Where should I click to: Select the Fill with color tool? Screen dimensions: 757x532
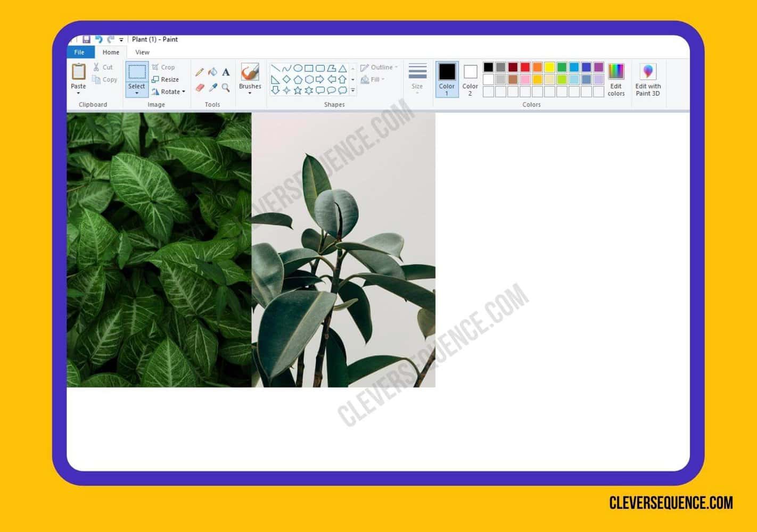point(212,72)
